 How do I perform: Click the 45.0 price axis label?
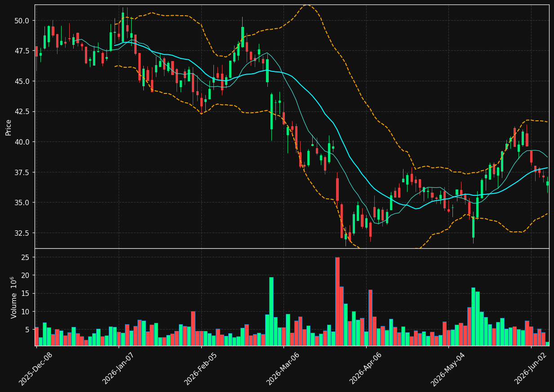(x=22, y=81)
